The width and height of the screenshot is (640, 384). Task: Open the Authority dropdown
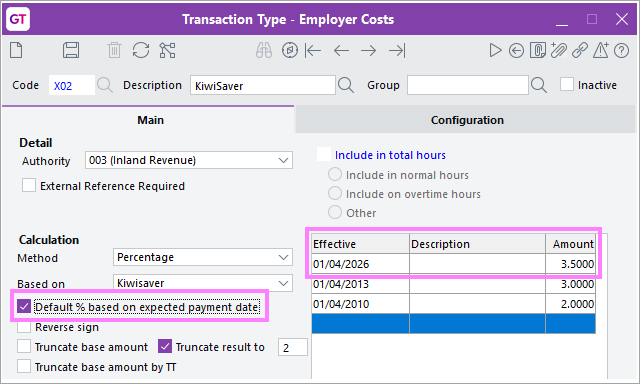(x=283, y=160)
